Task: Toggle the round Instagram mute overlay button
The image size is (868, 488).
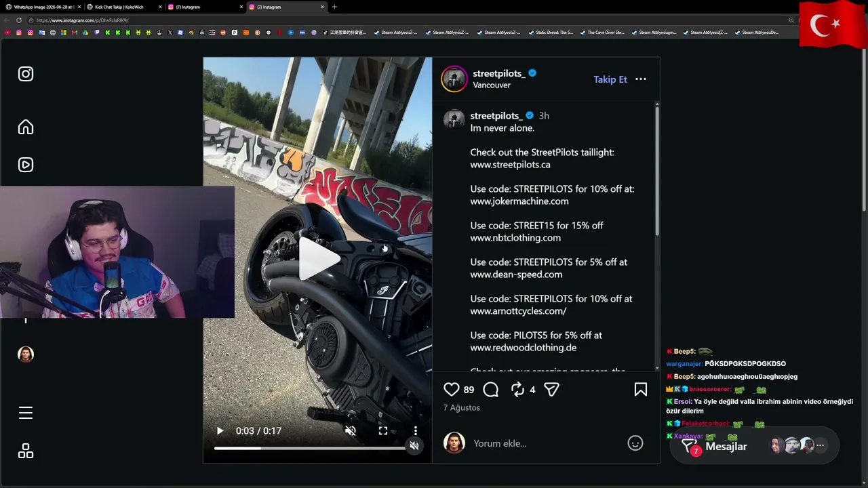Action: pyautogui.click(x=414, y=446)
